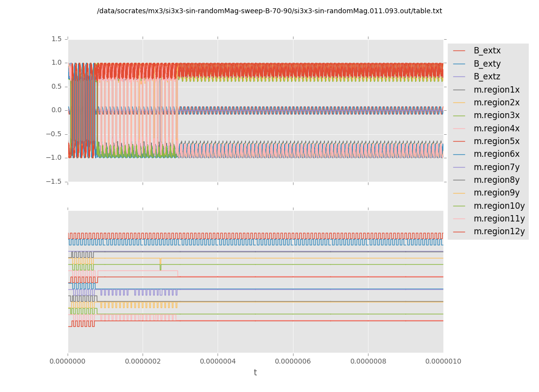
Task: Click the m.region10y legend entry
Action: pos(499,206)
